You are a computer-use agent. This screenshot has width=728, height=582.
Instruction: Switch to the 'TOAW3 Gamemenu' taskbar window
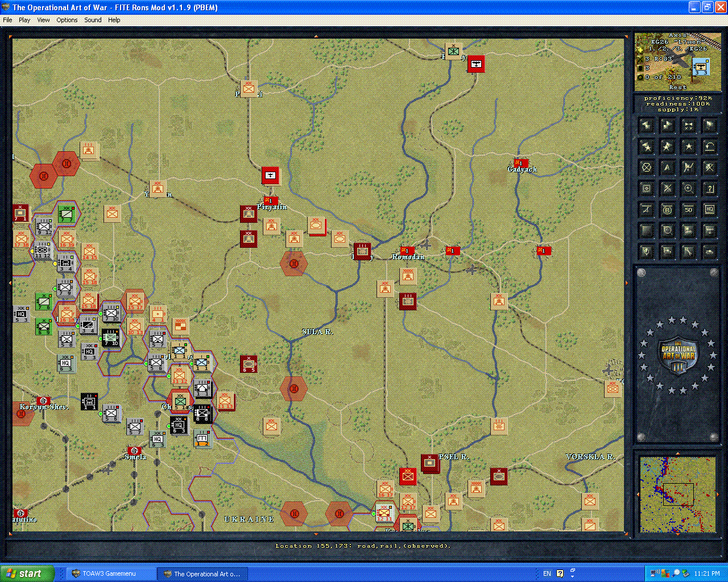pyautogui.click(x=111, y=573)
